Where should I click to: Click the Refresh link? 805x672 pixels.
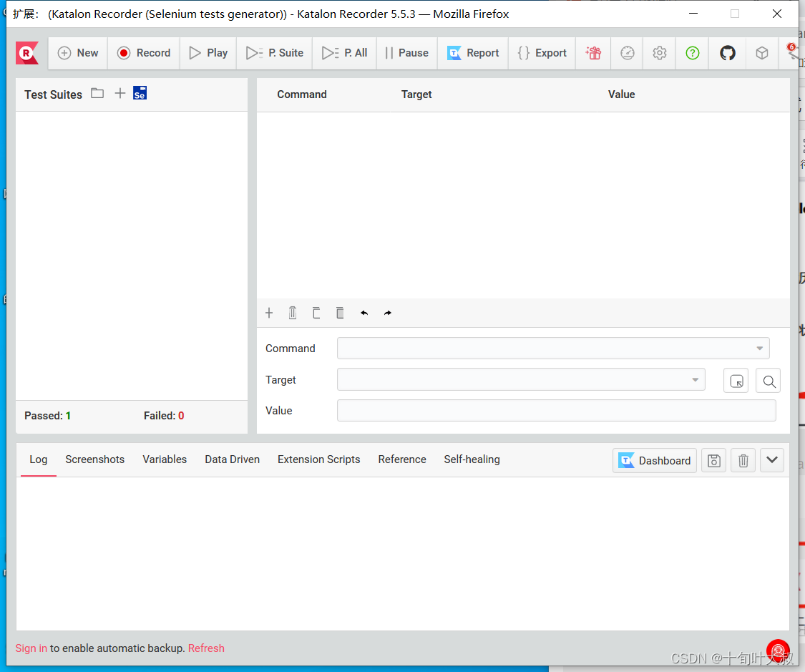206,648
